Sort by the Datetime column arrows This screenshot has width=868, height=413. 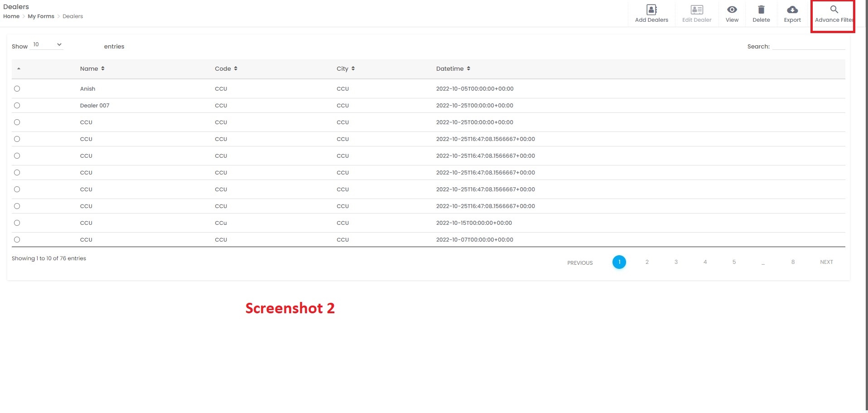[x=469, y=68]
